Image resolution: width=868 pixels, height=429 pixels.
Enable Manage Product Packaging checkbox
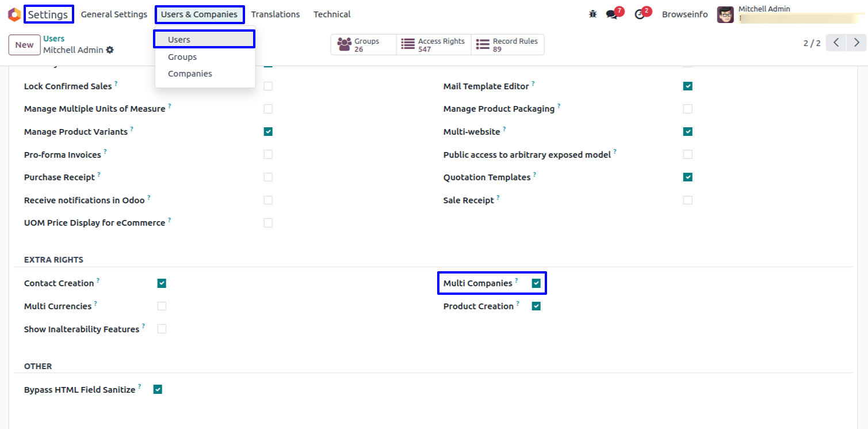688,109
